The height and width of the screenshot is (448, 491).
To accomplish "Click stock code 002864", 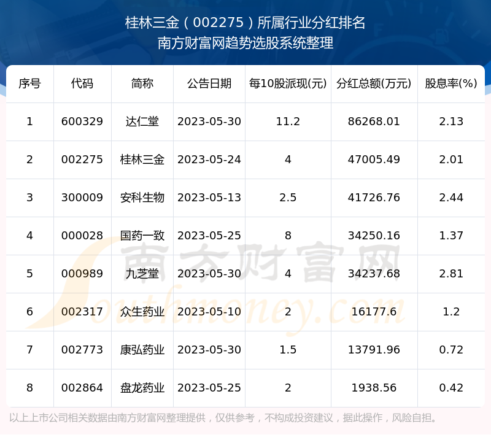I will (x=82, y=388).
